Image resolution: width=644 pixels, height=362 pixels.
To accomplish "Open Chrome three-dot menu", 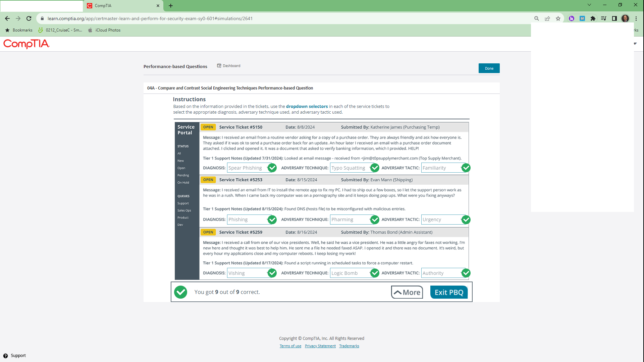I will [x=636, y=18].
